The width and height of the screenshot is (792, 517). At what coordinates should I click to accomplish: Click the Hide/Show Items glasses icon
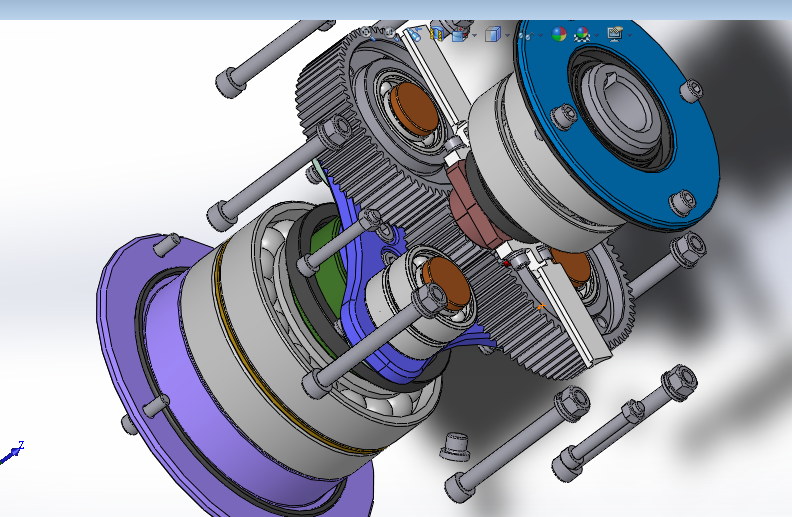pos(526,35)
